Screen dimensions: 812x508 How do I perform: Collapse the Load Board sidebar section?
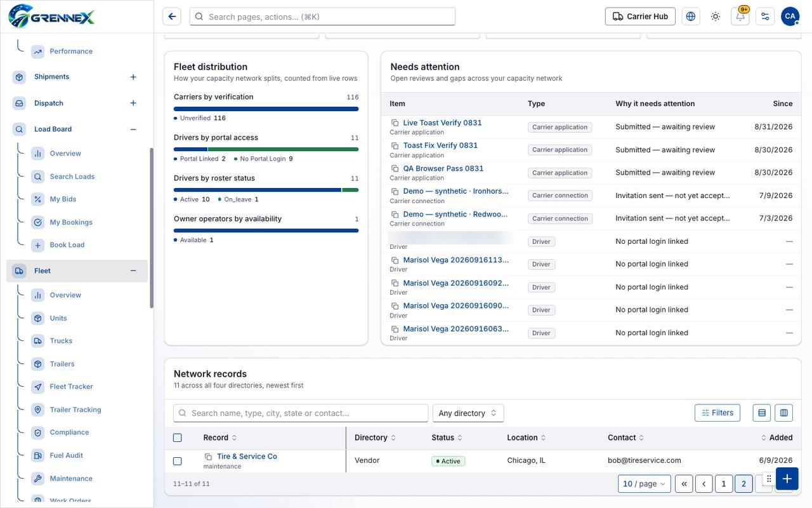tap(133, 129)
